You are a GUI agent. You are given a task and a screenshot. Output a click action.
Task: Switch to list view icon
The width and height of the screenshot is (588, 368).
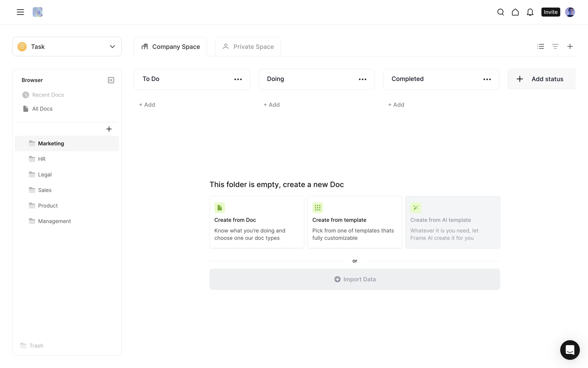click(x=541, y=46)
